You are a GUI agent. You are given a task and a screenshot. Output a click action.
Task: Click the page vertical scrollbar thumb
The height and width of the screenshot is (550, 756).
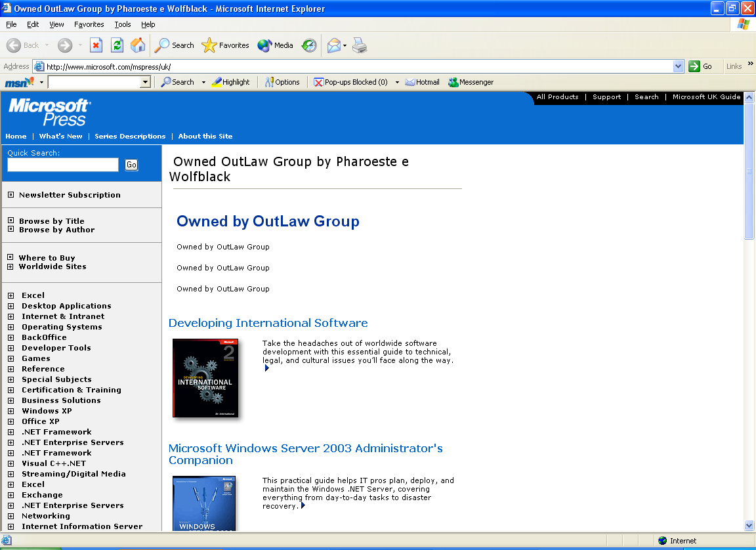pos(749,171)
